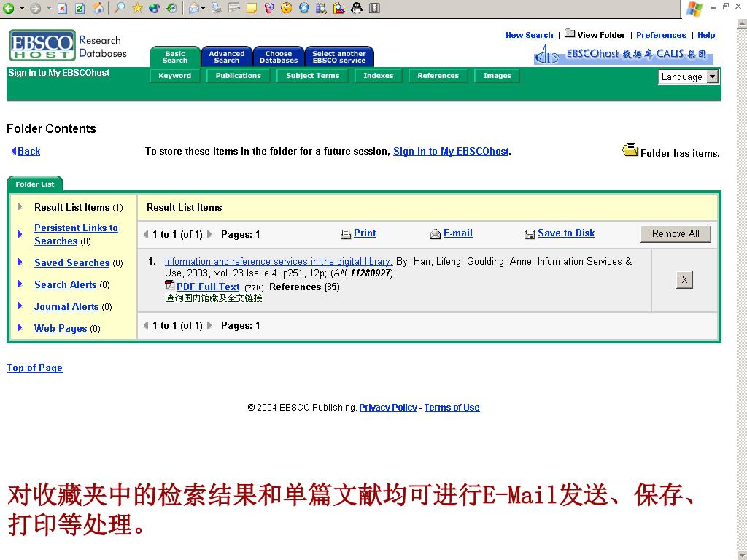This screenshot has height=560, width=747.
Task: Click Sign In to My EBSCOhost in green bar
Action: tap(59, 73)
